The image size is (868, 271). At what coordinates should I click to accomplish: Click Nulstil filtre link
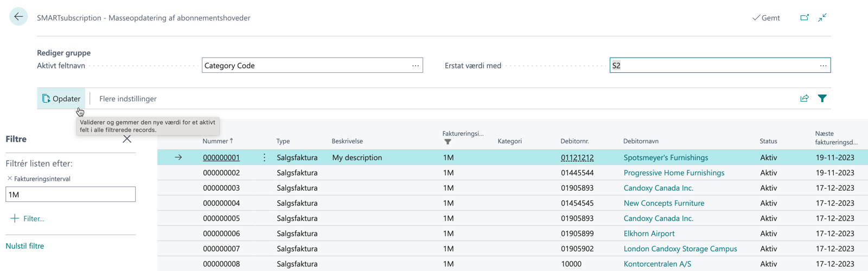pyautogui.click(x=25, y=246)
